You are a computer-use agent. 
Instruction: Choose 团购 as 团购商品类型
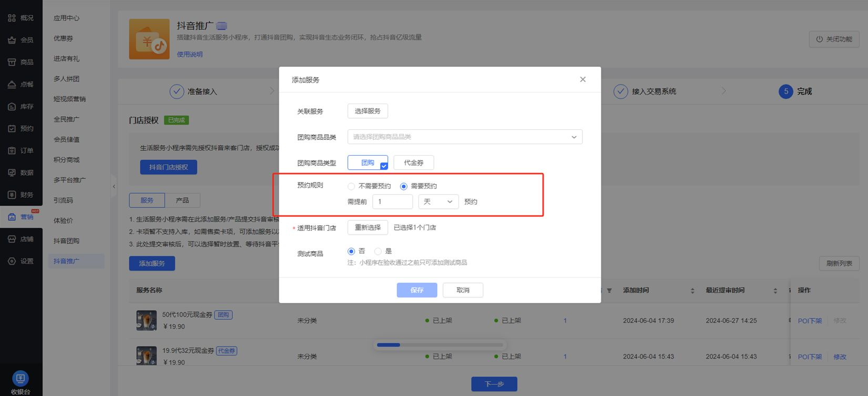click(367, 163)
